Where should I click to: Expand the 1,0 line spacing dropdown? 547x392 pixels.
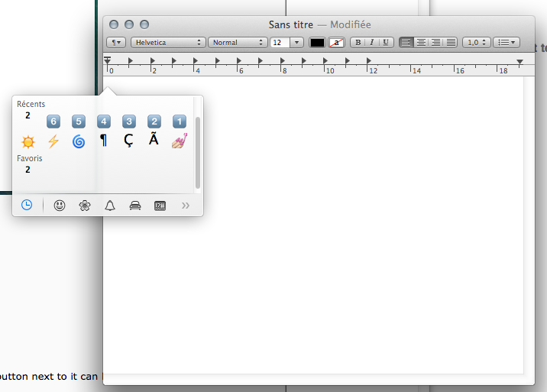pos(477,43)
